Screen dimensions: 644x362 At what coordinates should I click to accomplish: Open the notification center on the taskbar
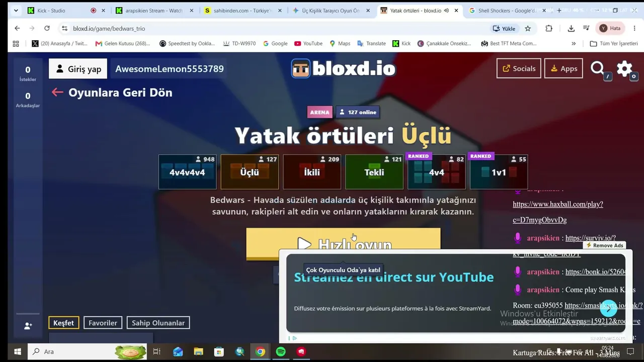630,351
